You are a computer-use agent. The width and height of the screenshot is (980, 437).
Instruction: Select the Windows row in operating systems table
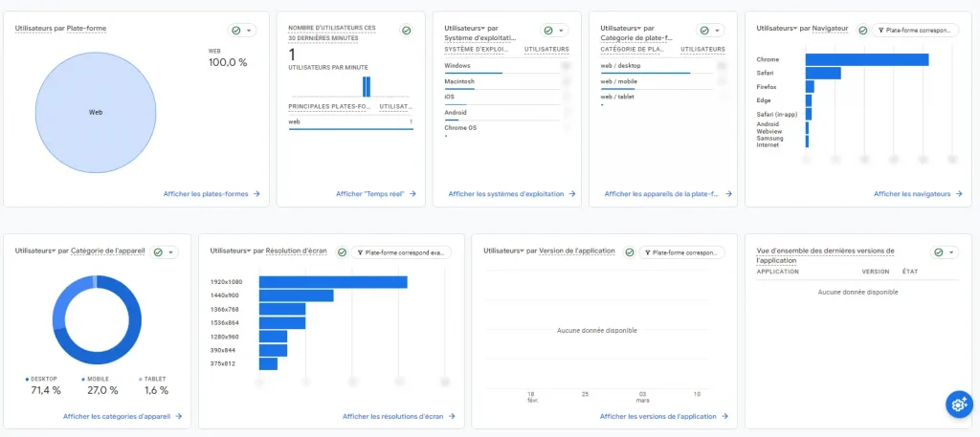[507, 66]
